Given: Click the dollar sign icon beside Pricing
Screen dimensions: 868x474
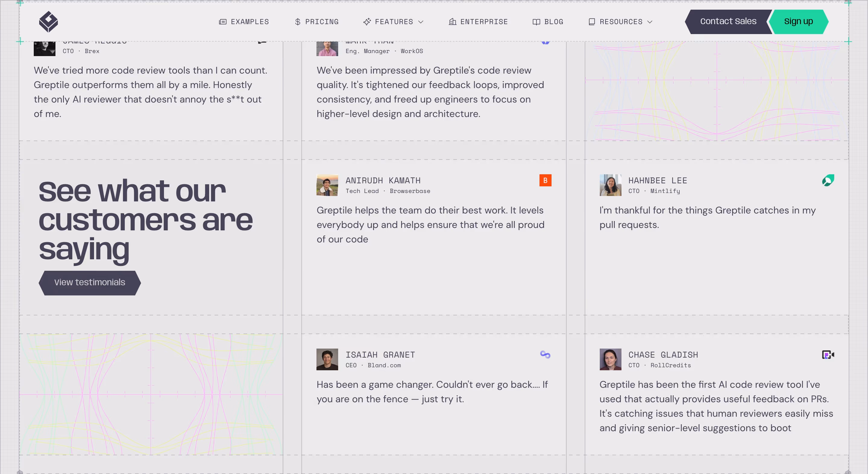Looking at the screenshot, I should [x=297, y=22].
